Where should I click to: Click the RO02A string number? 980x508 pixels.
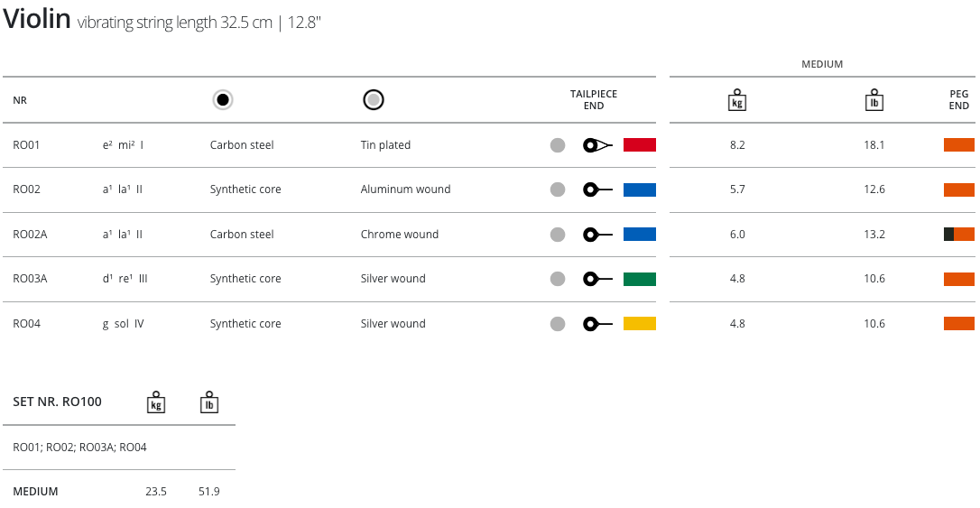coord(30,235)
